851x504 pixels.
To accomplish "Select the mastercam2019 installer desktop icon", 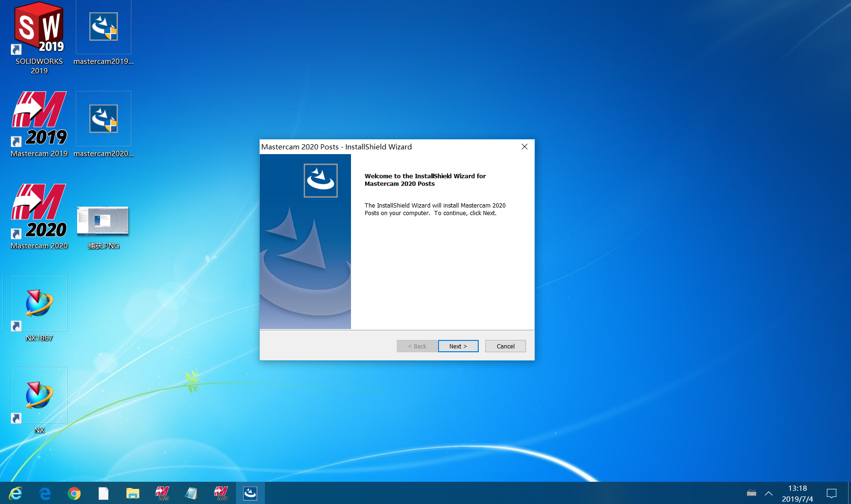I will point(104,33).
